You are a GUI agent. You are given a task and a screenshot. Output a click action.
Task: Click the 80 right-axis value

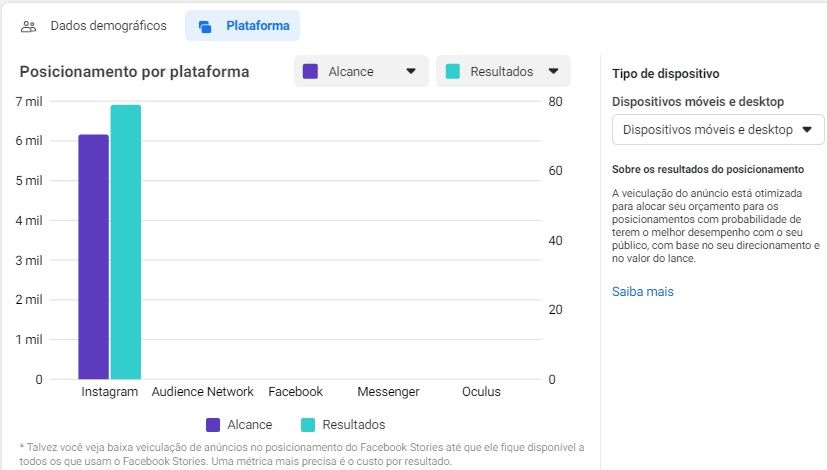[555, 101]
